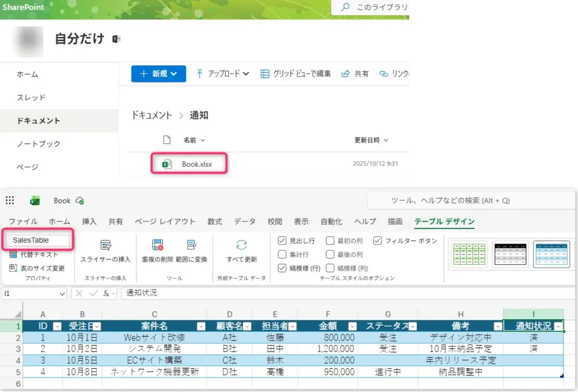Open the 通知状況 column filter dropdown

coord(558,327)
